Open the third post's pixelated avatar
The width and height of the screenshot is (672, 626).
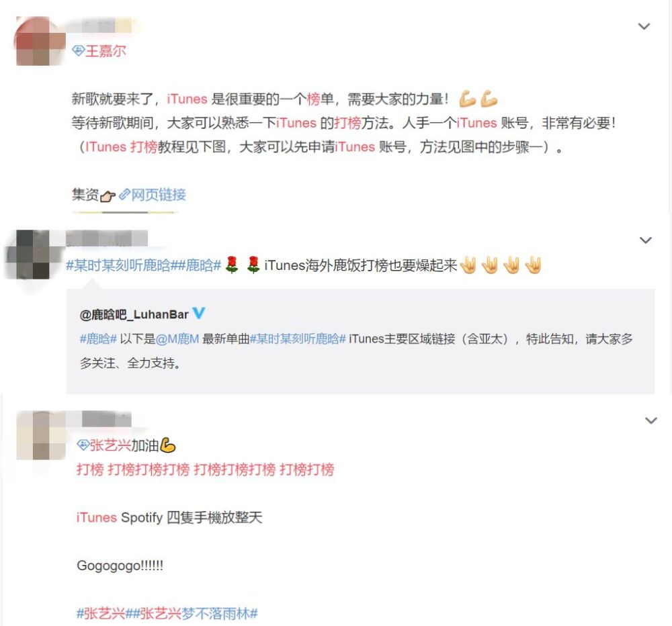41,435
